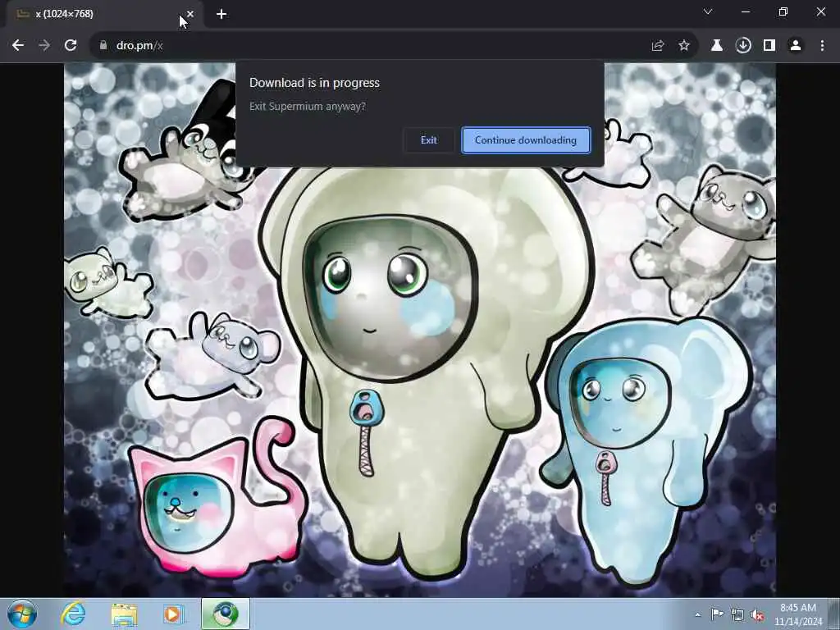
Task: Open the profile avatar menu
Action: (796, 46)
